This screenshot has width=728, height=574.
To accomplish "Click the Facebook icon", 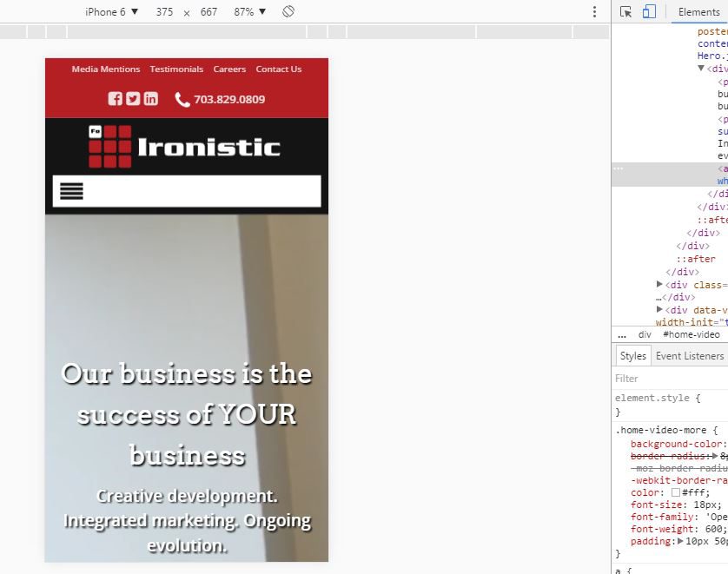I will 116,99.
